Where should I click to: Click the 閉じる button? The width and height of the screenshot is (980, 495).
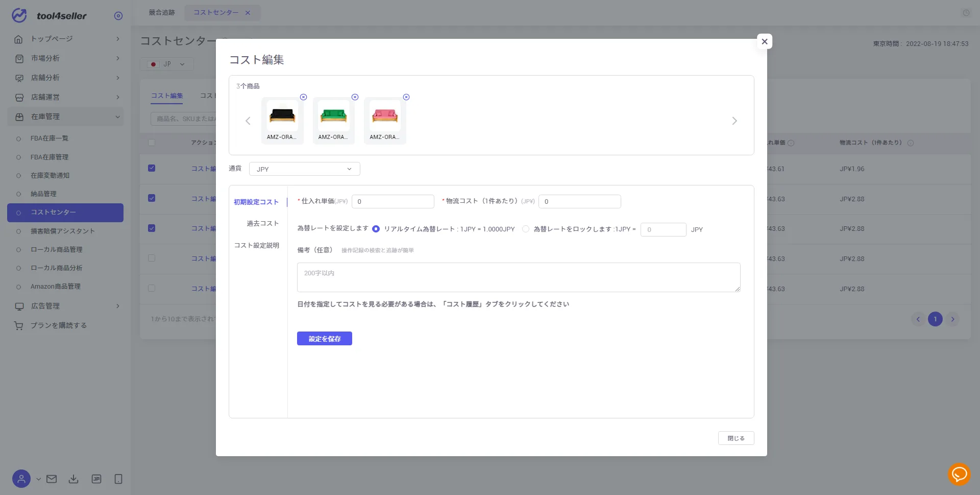(736, 438)
